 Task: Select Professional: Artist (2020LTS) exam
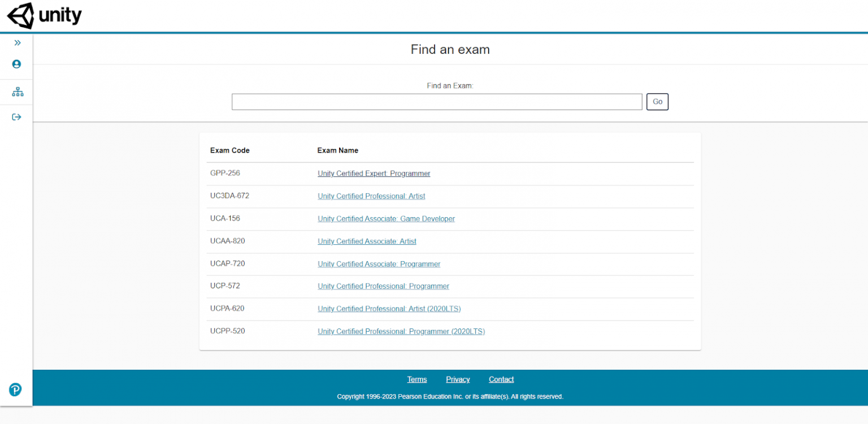click(389, 309)
